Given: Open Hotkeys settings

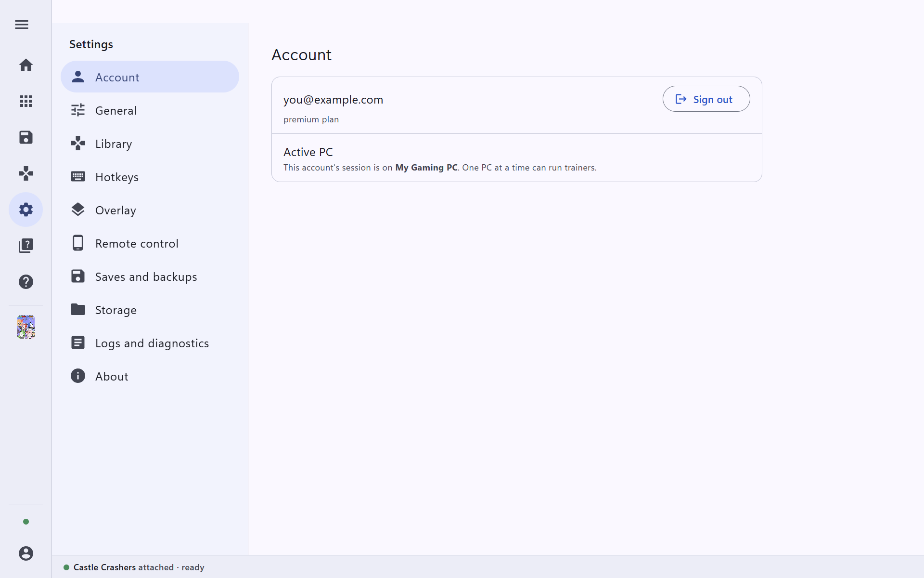Looking at the screenshot, I should coord(150,177).
